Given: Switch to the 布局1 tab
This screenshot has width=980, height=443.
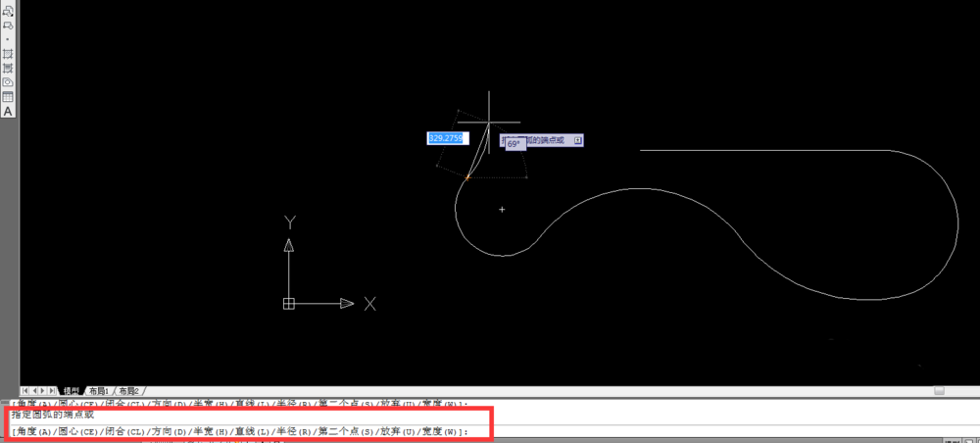Looking at the screenshot, I should (99, 391).
